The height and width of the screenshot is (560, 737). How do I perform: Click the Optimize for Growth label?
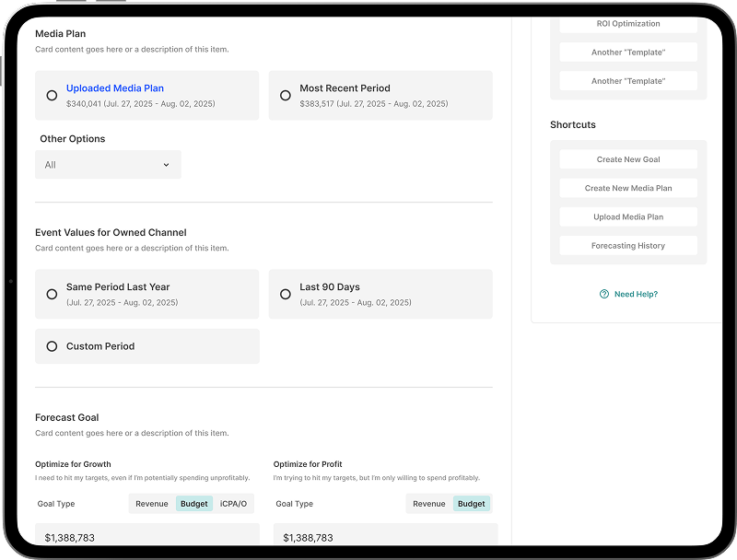pyautogui.click(x=73, y=464)
